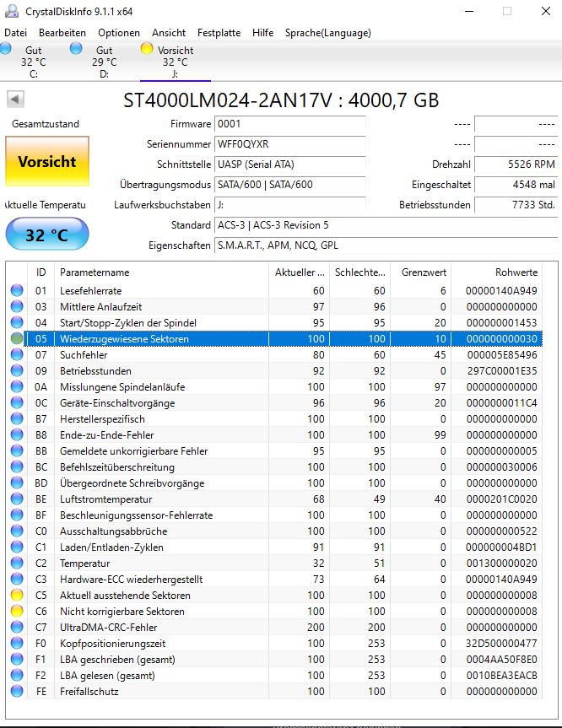
Task: Open the Datei menu
Action: [x=15, y=33]
